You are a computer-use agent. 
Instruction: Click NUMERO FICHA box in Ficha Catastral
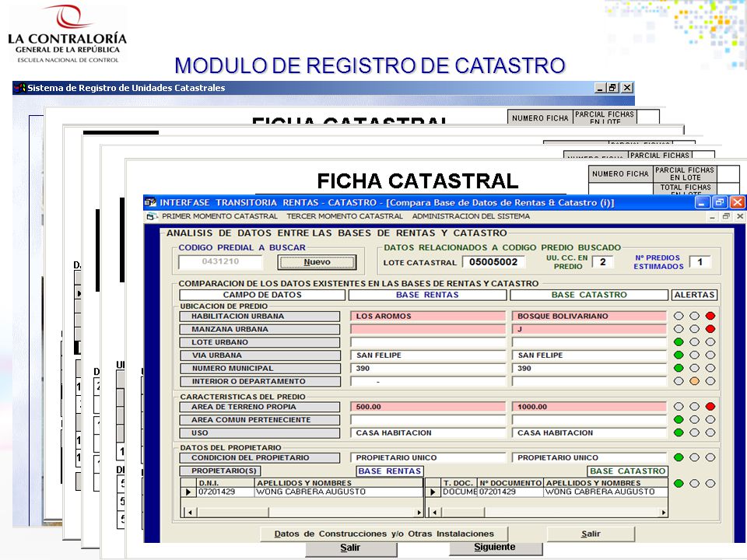click(620, 174)
